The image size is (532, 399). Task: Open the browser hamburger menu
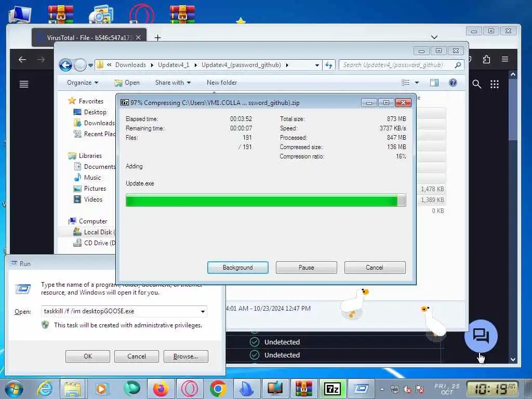pos(505,59)
